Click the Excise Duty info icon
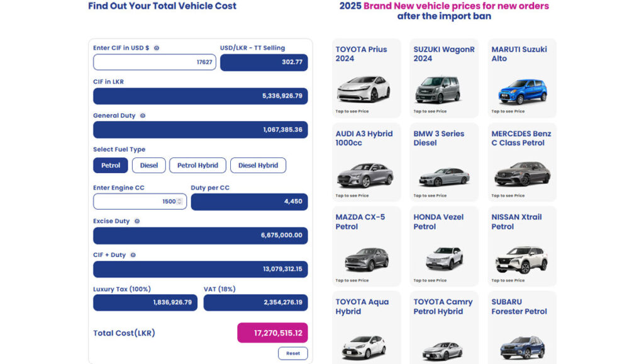 point(137,221)
